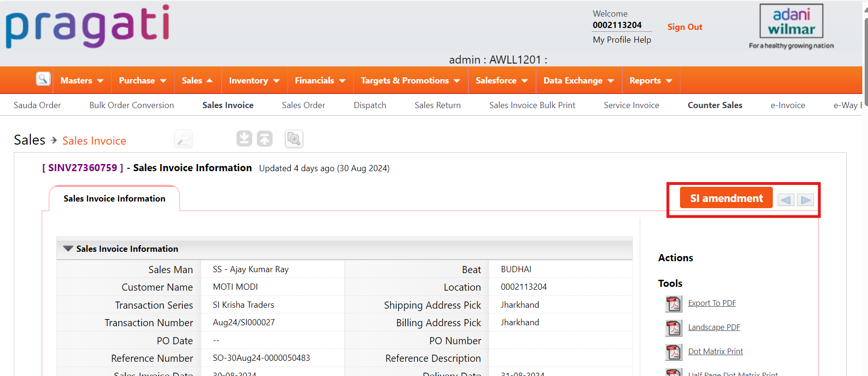Screen dimensions: 868x376
Task: Open the Sales Return submenu item
Action: (x=438, y=105)
